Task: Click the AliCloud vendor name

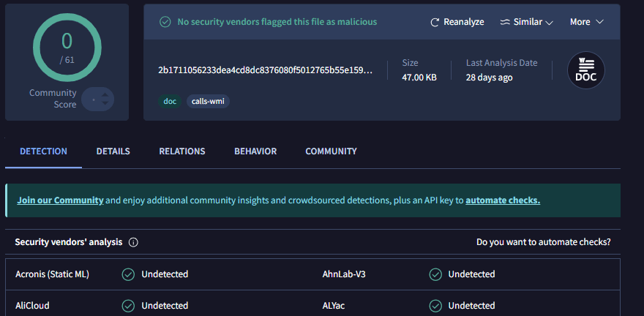Action: point(32,306)
